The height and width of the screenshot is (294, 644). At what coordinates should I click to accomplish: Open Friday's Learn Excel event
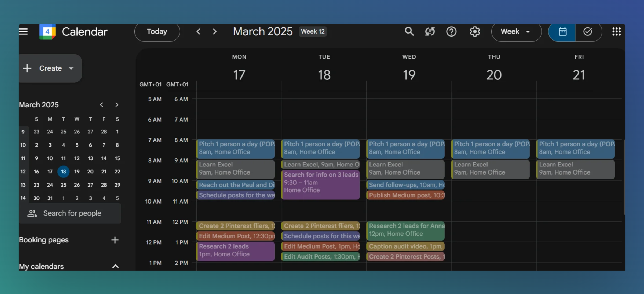[x=576, y=169]
